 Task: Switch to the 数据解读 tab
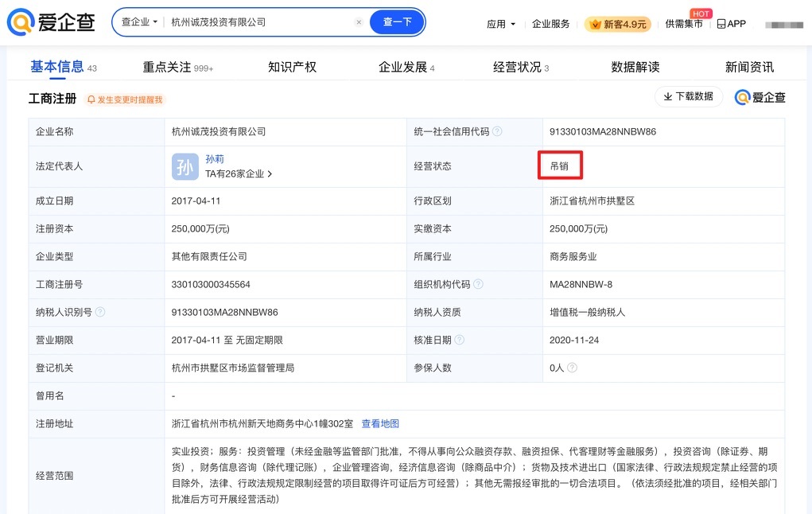[635, 68]
